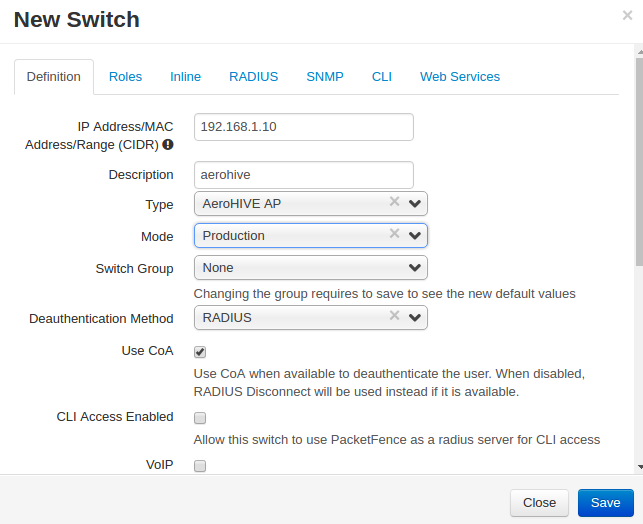Switch to the RADIUS tab
The width and height of the screenshot is (643, 524).
tap(253, 77)
